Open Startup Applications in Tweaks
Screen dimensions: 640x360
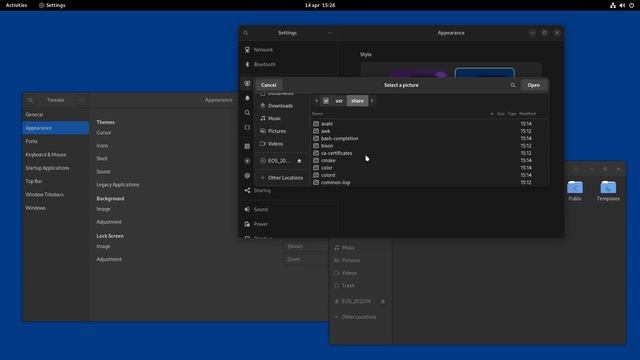pyautogui.click(x=56, y=168)
